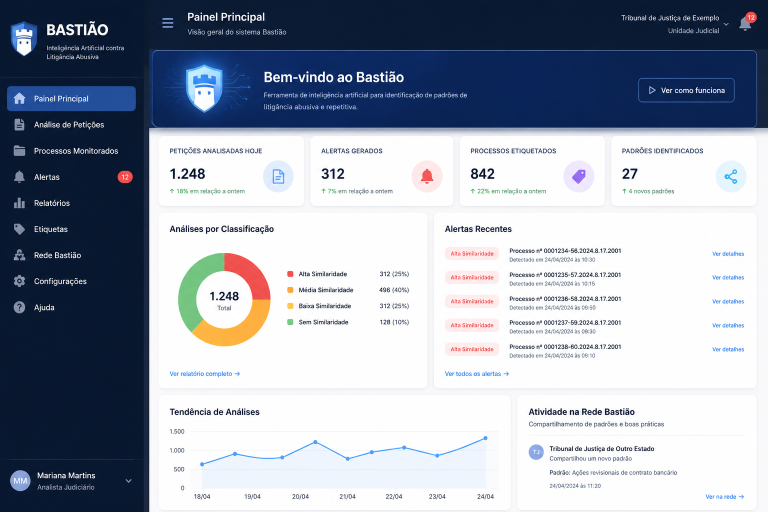
Task: Click share icon on Padrões Identificados card
Action: click(x=731, y=176)
